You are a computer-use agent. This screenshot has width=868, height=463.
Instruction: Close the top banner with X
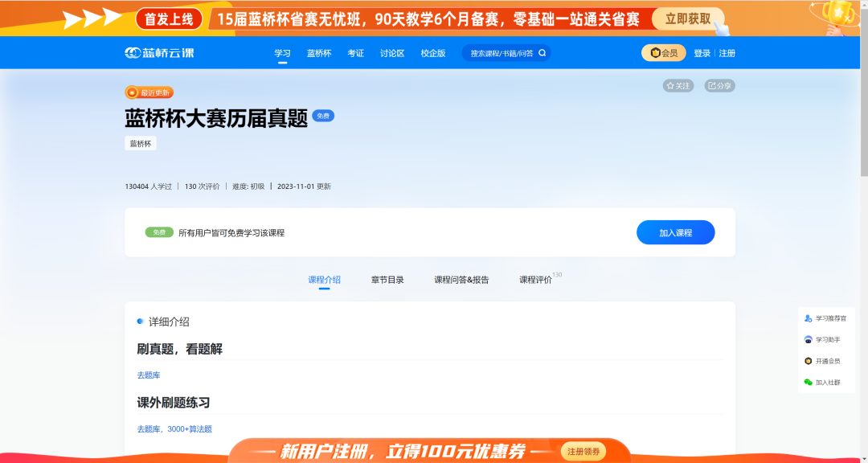tap(847, 18)
